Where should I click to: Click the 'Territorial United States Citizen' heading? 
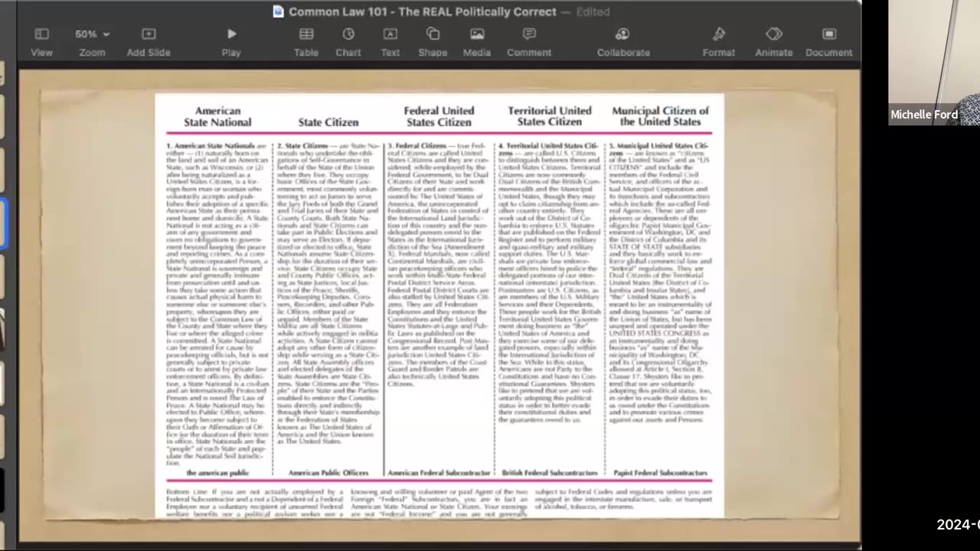coord(550,116)
